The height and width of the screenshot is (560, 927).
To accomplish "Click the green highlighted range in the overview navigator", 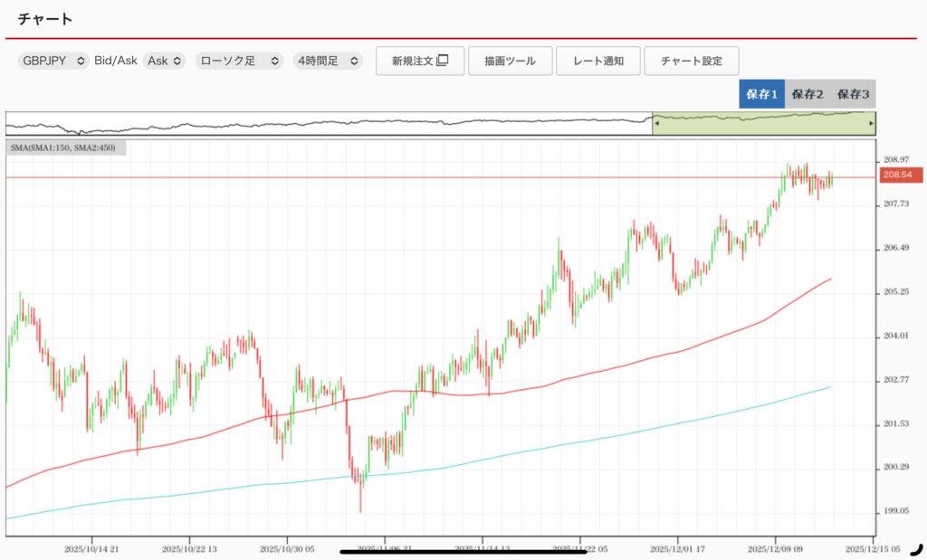I will tap(760, 124).
